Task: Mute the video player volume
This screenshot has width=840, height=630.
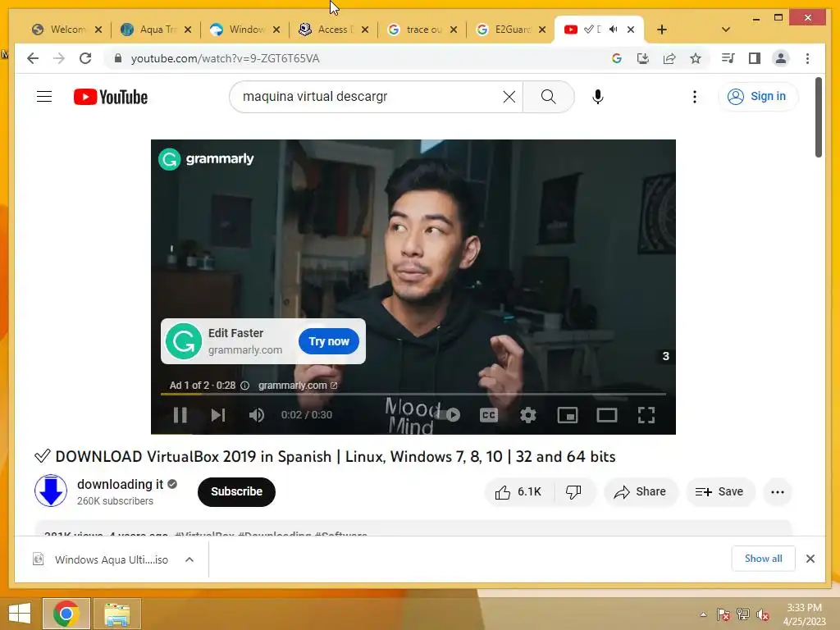Action: coord(257,414)
